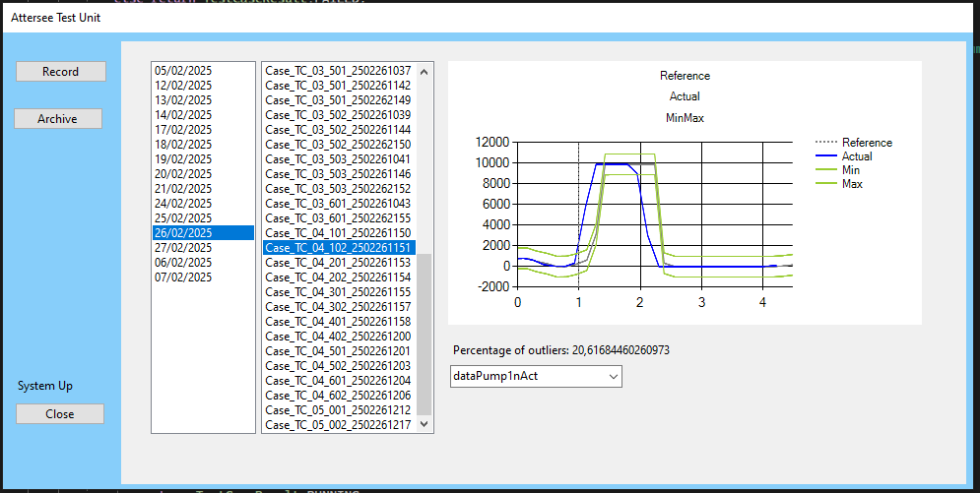Select Case_TC_03_501_2502261037
980x493 pixels.
340,71
